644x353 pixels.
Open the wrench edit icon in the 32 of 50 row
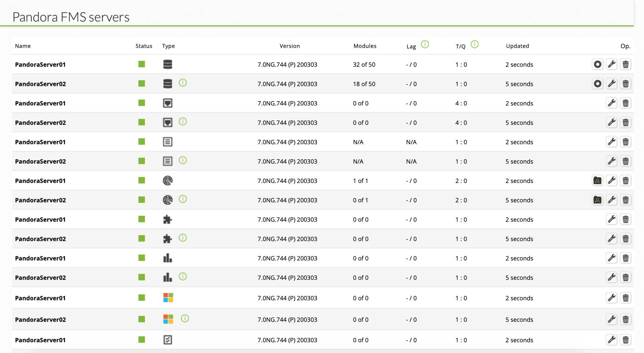coord(612,64)
